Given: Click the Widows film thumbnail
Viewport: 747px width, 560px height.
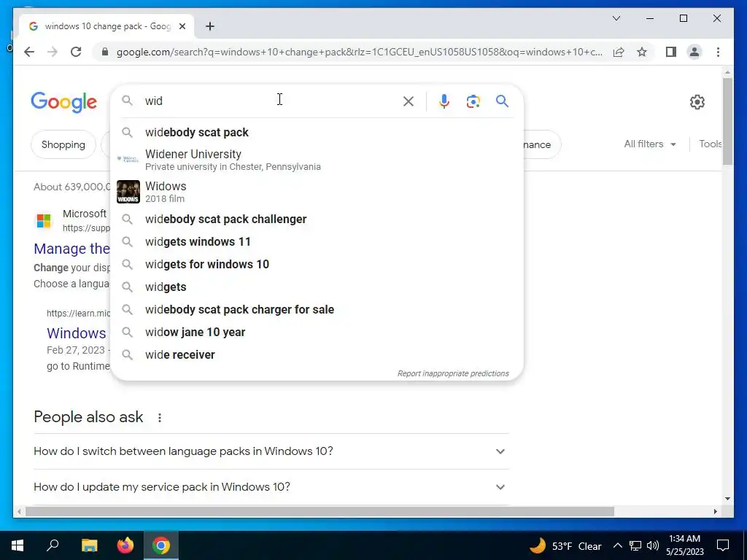Looking at the screenshot, I should click(128, 192).
